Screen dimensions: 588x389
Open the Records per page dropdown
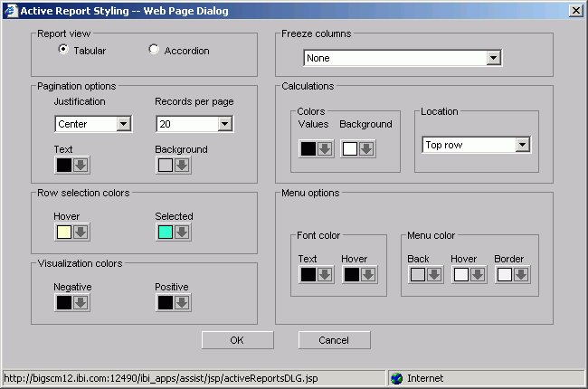[x=224, y=124]
